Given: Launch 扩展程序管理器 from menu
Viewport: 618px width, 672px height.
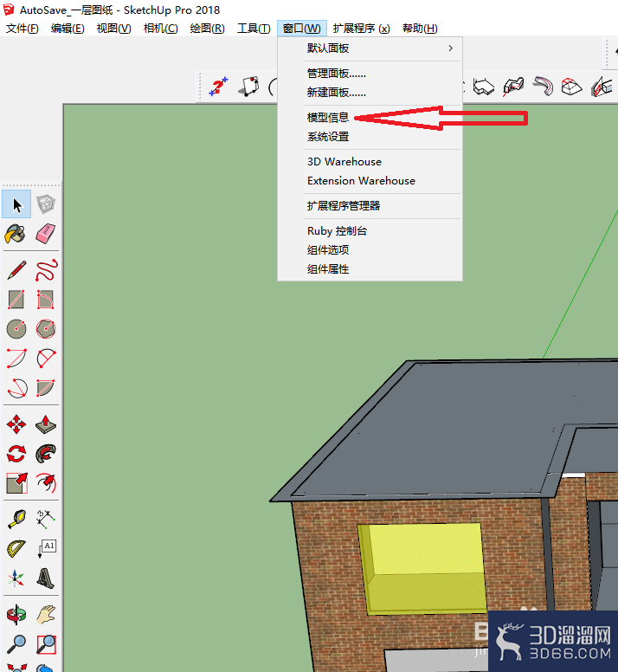Looking at the screenshot, I should [370, 206].
